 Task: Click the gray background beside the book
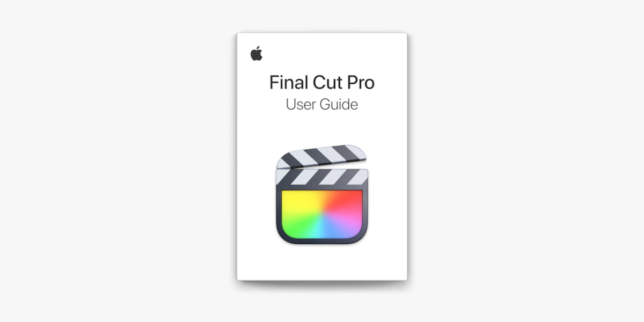(x=118, y=161)
